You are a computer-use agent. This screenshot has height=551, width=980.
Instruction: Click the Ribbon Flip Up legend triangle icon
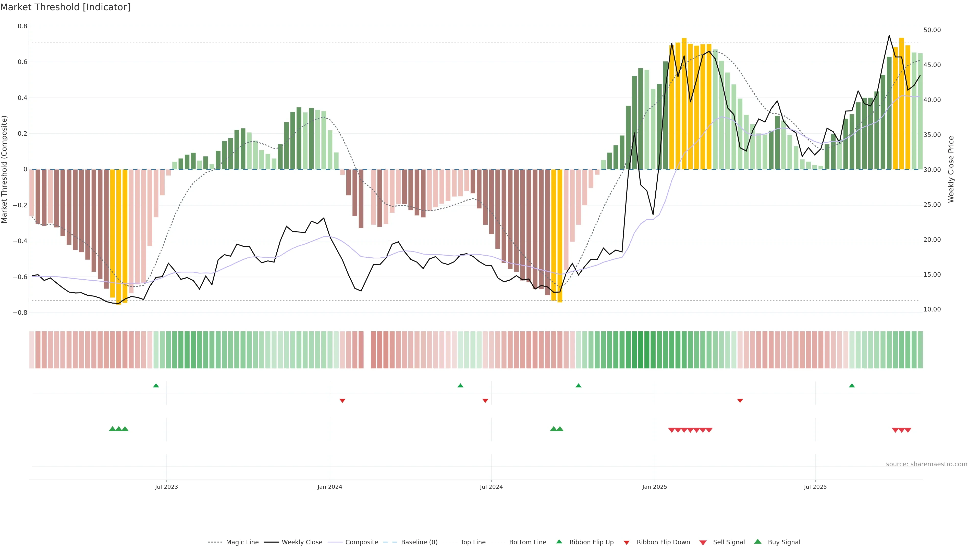pos(559,542)
